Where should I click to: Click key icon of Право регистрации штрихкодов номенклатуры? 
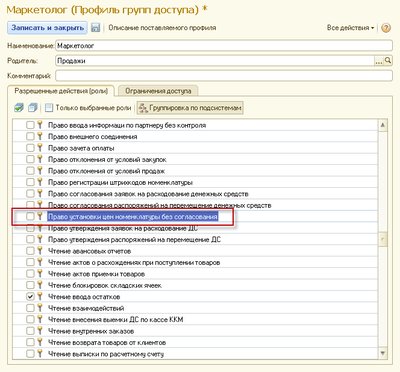point(40,182)
